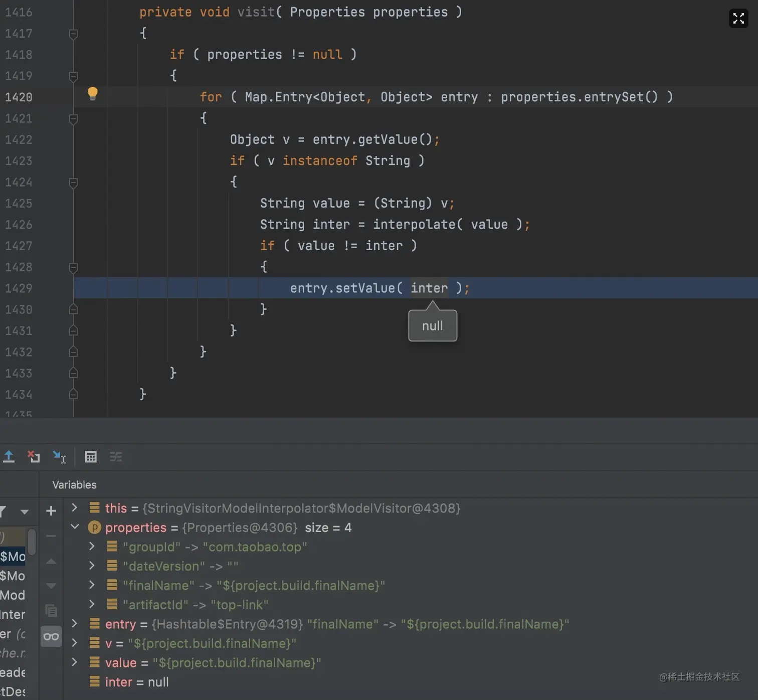758x700 pixels.
Task: Click the move watch down arrow
Action: click(51, 586)
